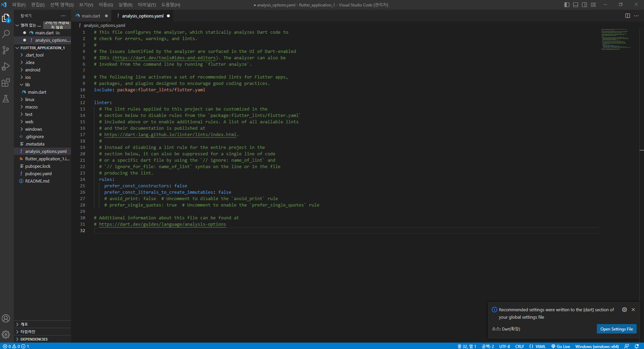
Task: Open main.dart under lib in file tree
Action: pyautogui.click(x=37, y=92)
